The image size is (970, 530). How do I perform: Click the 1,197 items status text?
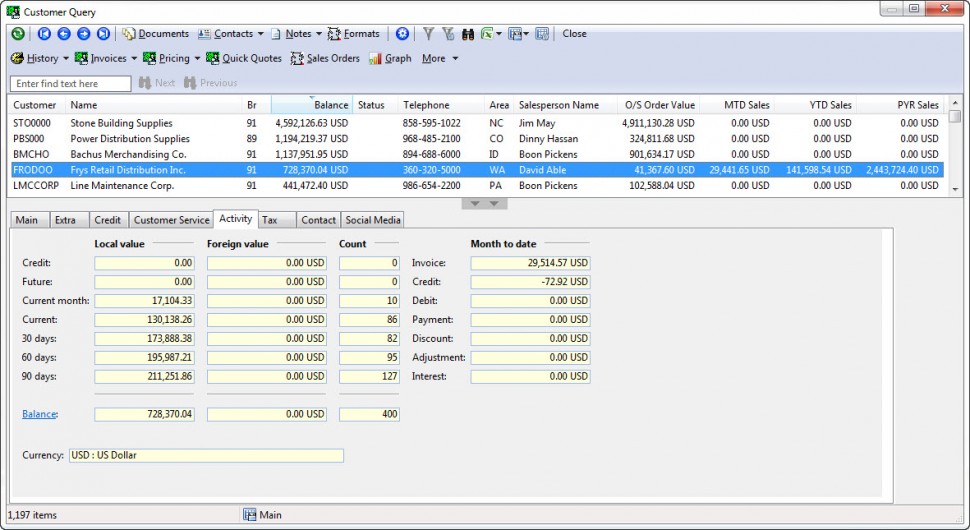click(32, 515)
